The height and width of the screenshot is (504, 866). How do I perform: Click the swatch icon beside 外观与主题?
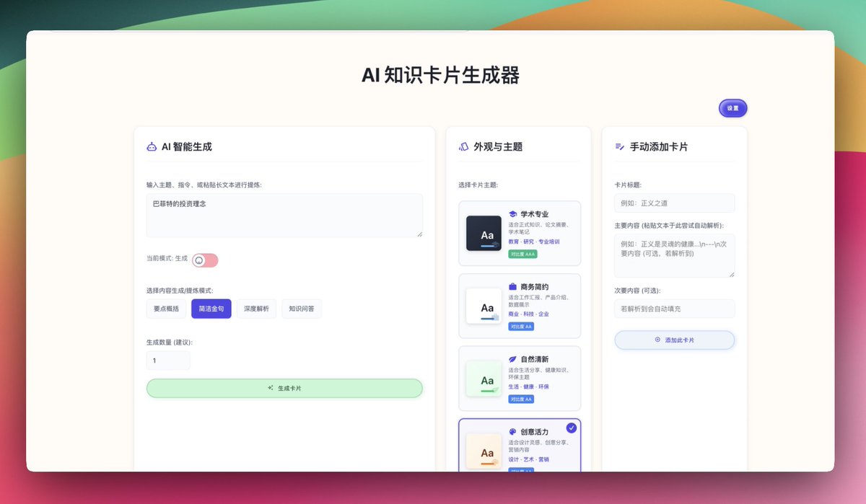pos(463,146)
